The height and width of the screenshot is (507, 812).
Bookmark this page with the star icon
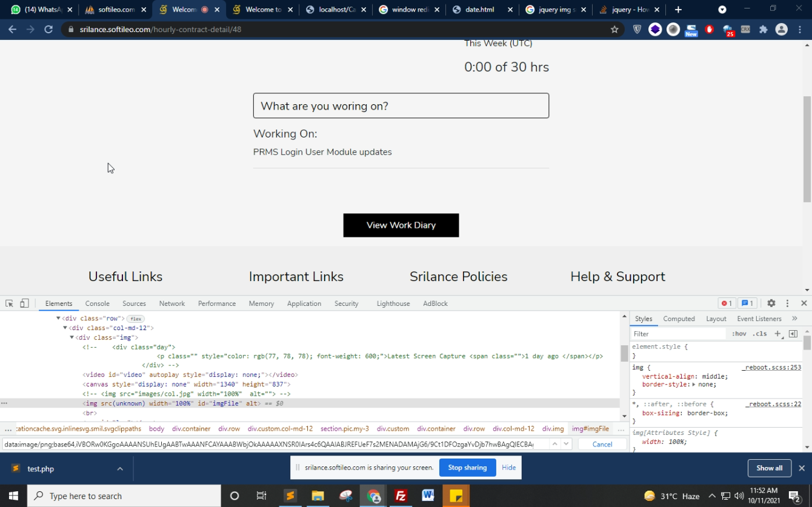[614, 29]
